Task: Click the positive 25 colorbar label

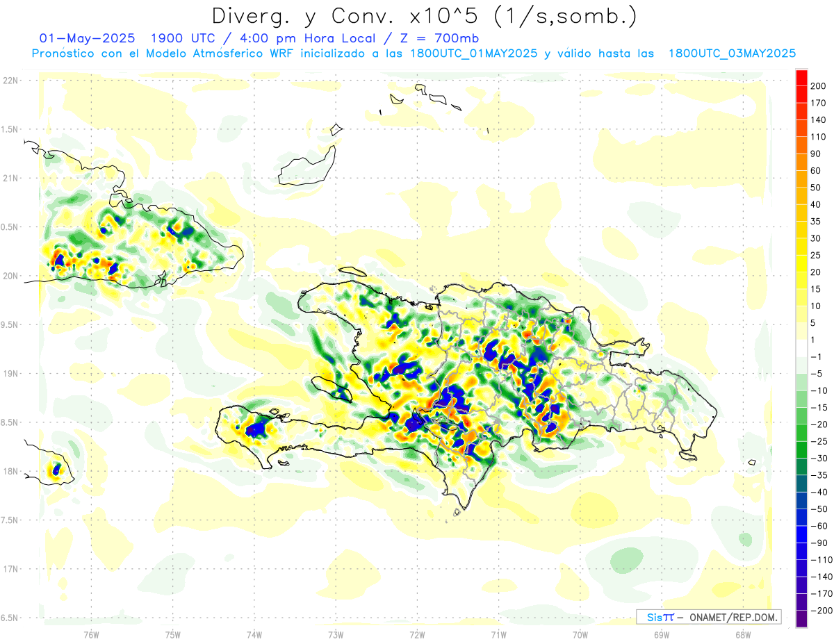Action: click(x=816, y=256)
